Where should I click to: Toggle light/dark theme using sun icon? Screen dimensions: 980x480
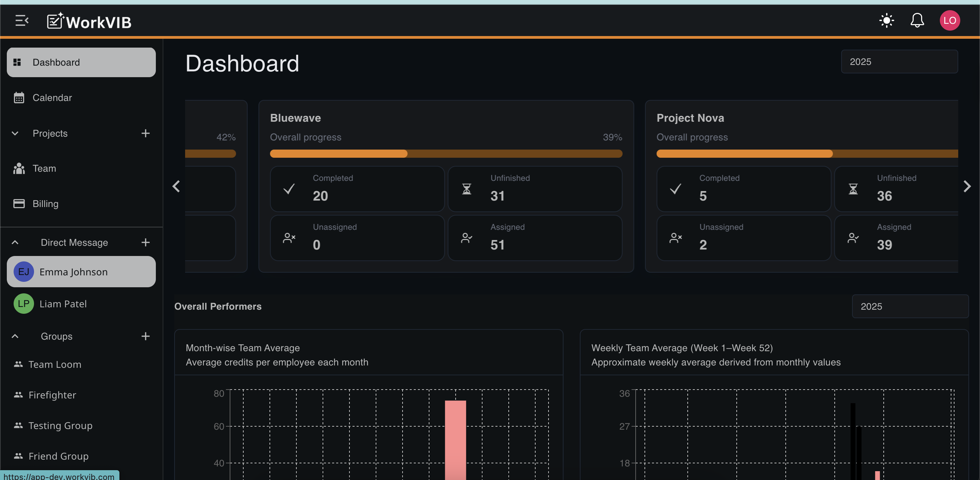click(886, 20)
